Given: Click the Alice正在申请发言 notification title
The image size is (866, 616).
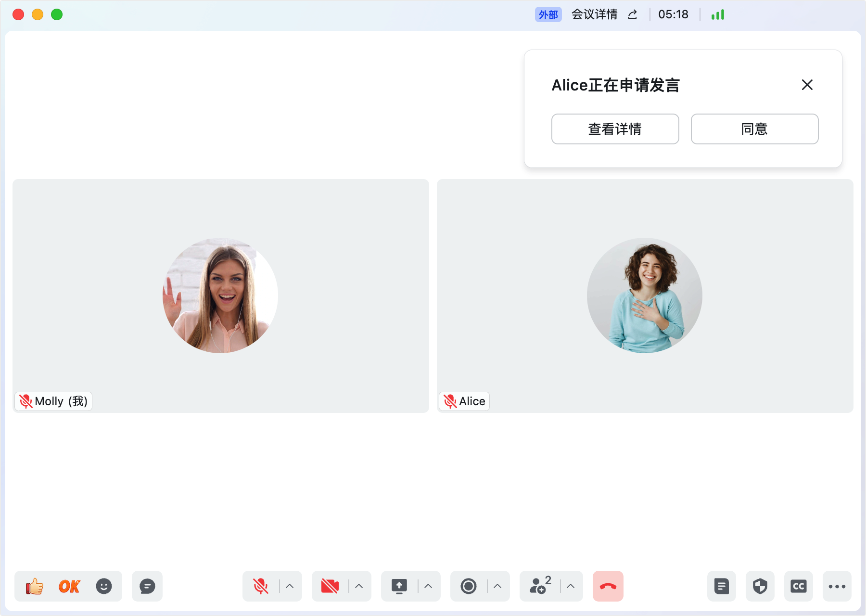Looking at the screenshot, I should point(615,85).
